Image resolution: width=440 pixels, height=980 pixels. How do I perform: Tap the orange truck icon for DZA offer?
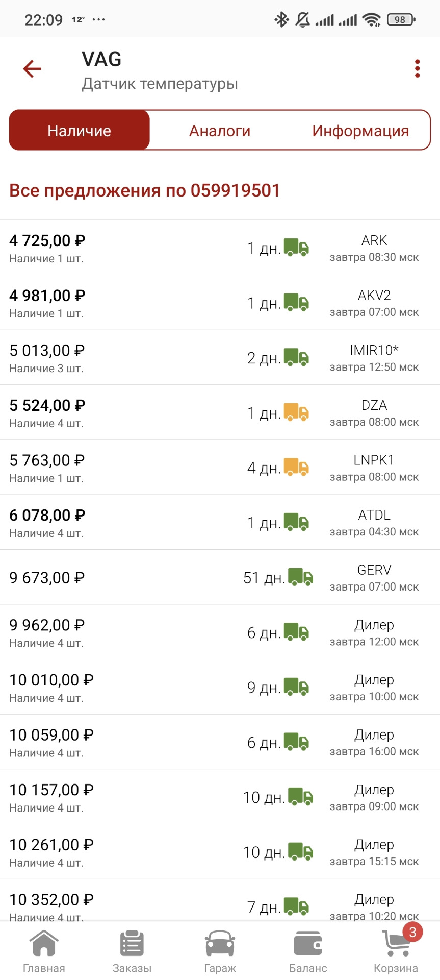296,412
